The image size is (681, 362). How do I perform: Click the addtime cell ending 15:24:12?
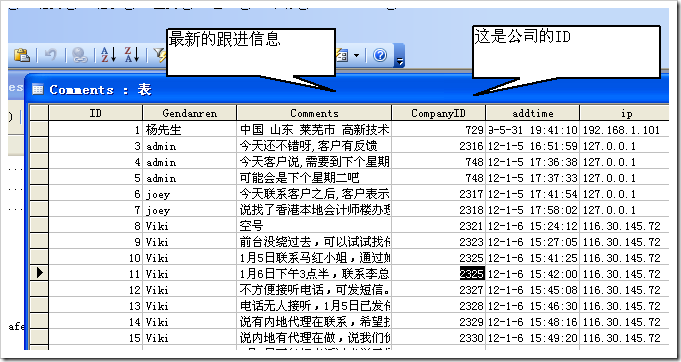532,226
